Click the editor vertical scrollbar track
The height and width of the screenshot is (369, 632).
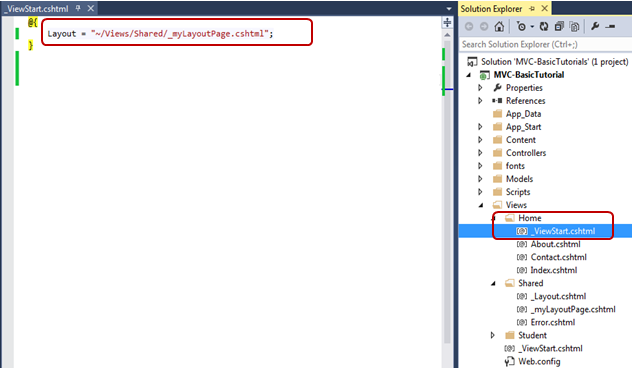point(447,202)
